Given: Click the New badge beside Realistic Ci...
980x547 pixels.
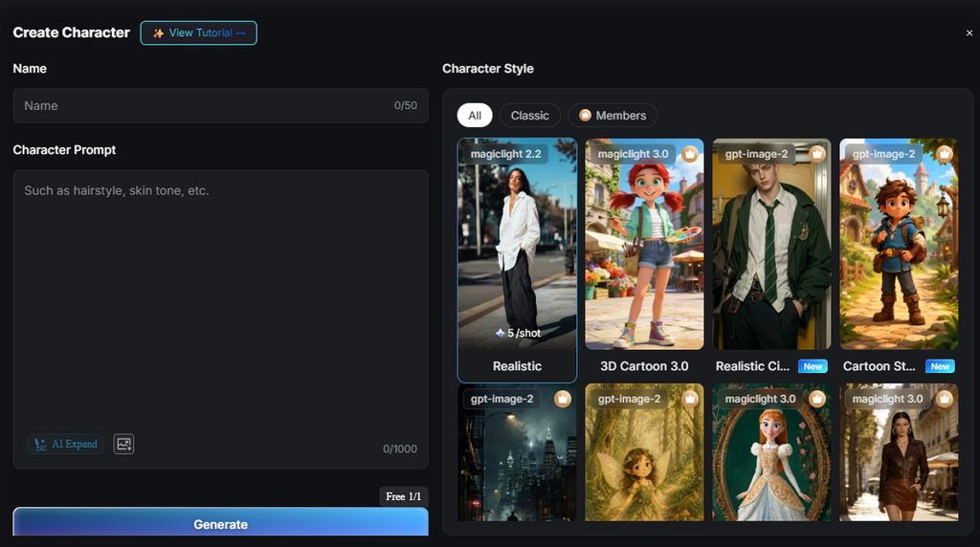Looking at the screenshot, I should (813, 366).
